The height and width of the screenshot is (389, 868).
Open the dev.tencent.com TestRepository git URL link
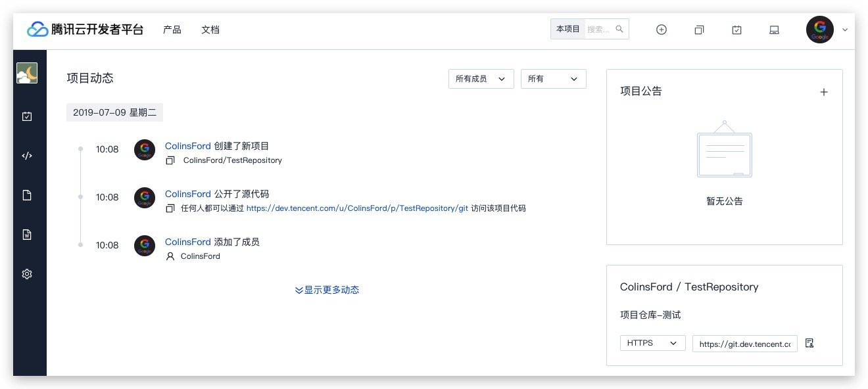pyautogui.click(x=357, y=208)
